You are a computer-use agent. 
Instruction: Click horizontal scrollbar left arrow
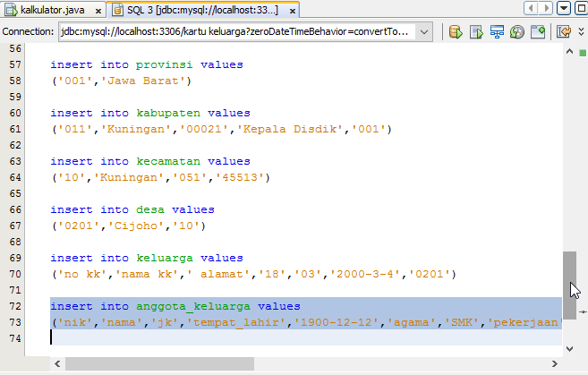pos(57,363)
